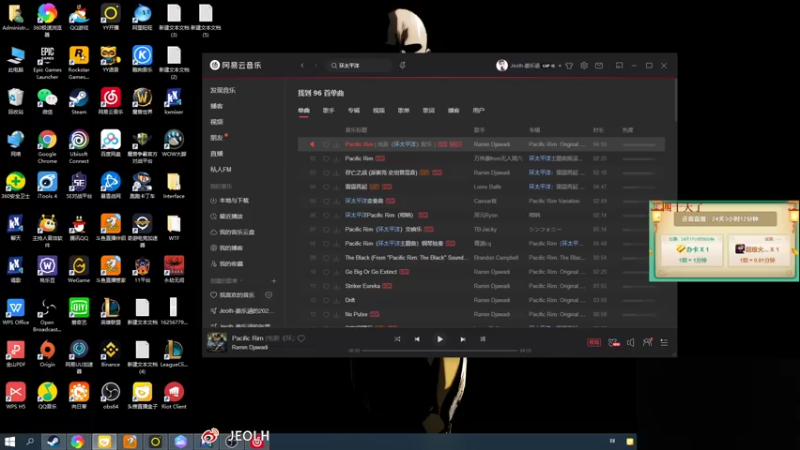
Task: Click the now-playing album cover thumbnail
Action: 216,342
